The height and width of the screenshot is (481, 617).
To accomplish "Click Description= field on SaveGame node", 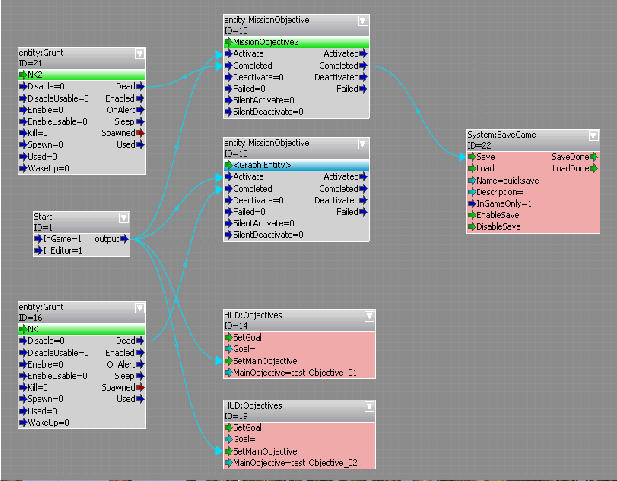I will coord(500,192).
